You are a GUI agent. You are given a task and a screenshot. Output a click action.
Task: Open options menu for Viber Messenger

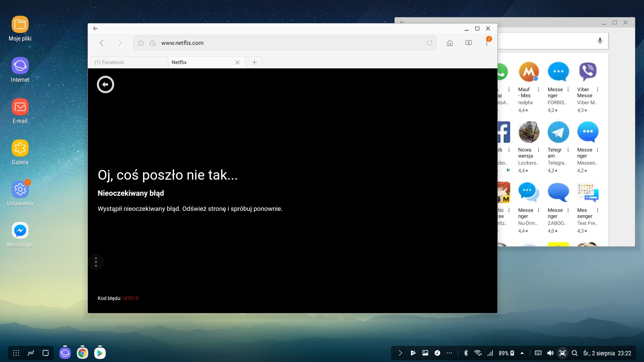(598, 89)
